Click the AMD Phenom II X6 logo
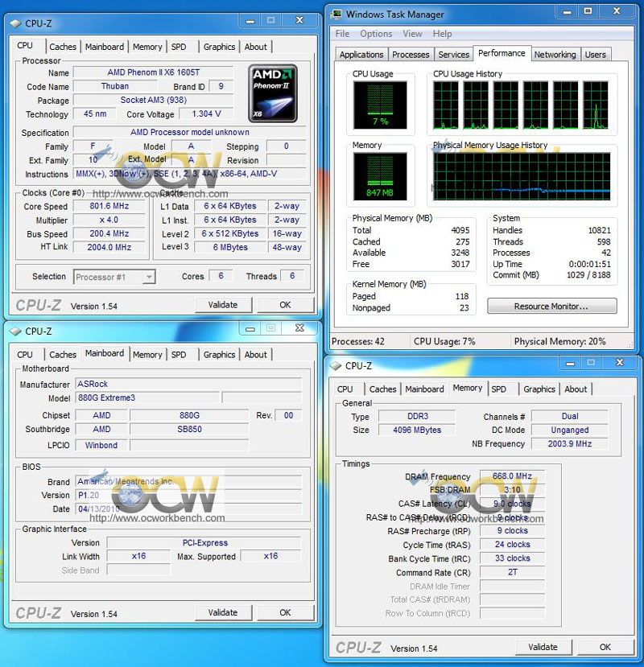 click(273, 93)
